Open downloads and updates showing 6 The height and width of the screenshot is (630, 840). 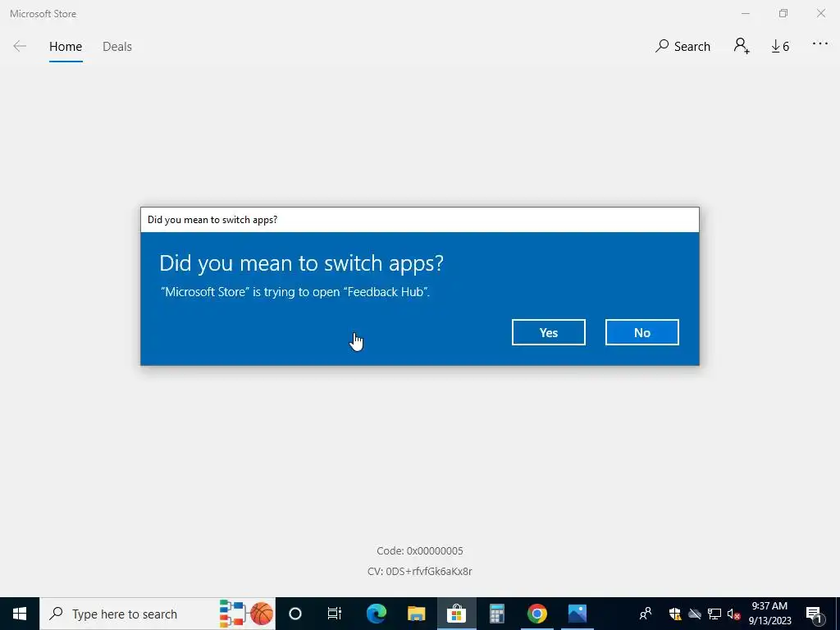pyautogui.click(x=780, y=47)
